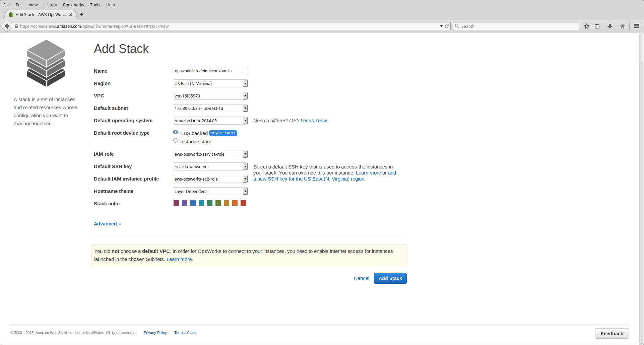Viewport: 644px width, 345px height.
Task: Open the hamburger menu icon
Action: pos(636,26)
